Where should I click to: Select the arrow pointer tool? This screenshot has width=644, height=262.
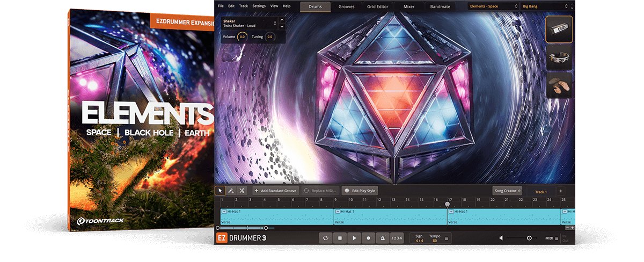220,191
